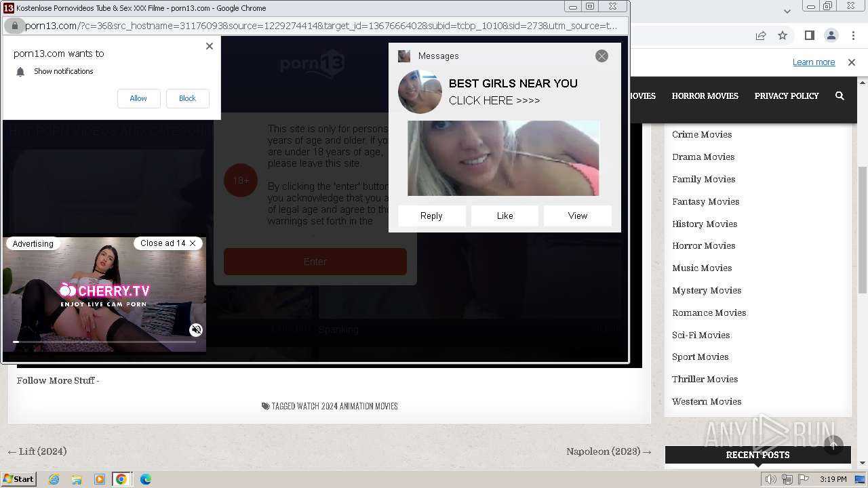Open the Family Movies category
868x488 pixels.
(x=703, y=179)
